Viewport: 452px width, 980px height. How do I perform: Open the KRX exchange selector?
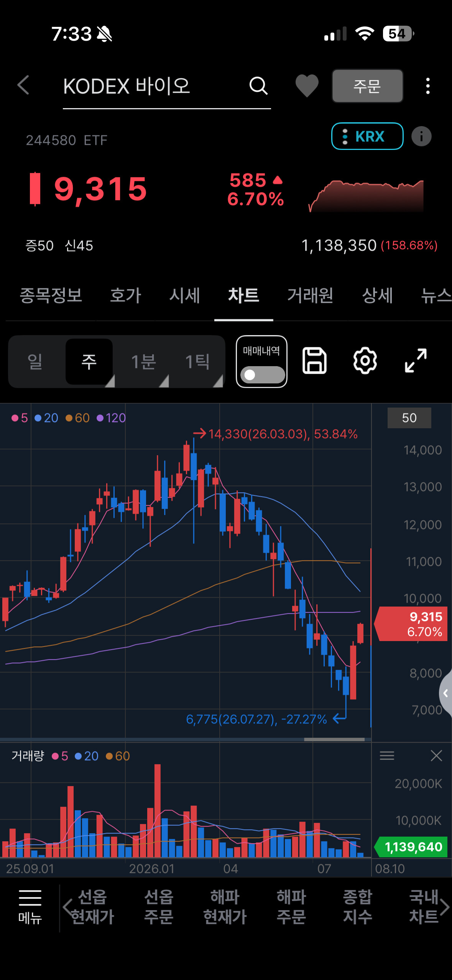367,136
